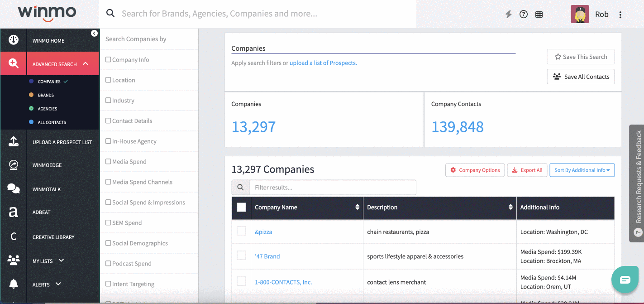Click the search magnifier icon in top bar
The height and width of the screenshot is (304, 644).
click(110, 13)
